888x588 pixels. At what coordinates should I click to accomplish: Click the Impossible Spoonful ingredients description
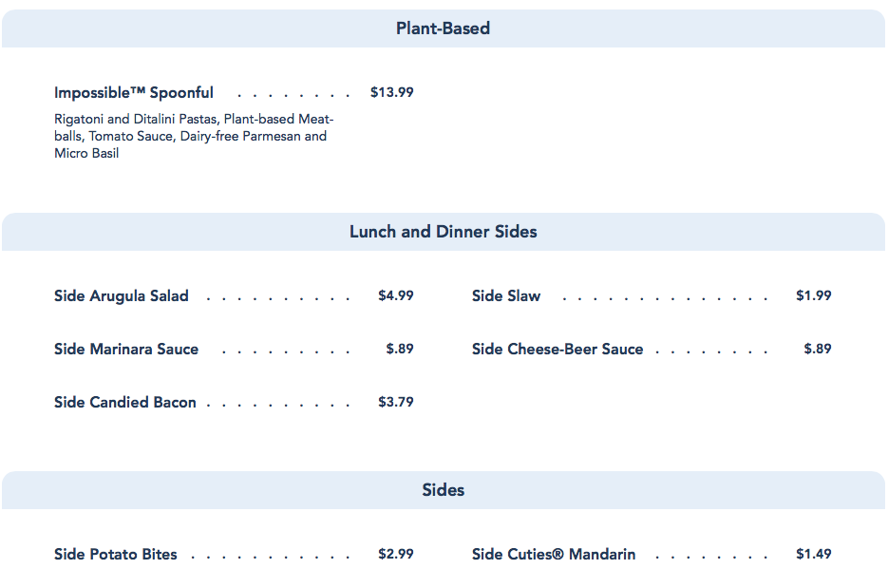(x=194, y=136)
